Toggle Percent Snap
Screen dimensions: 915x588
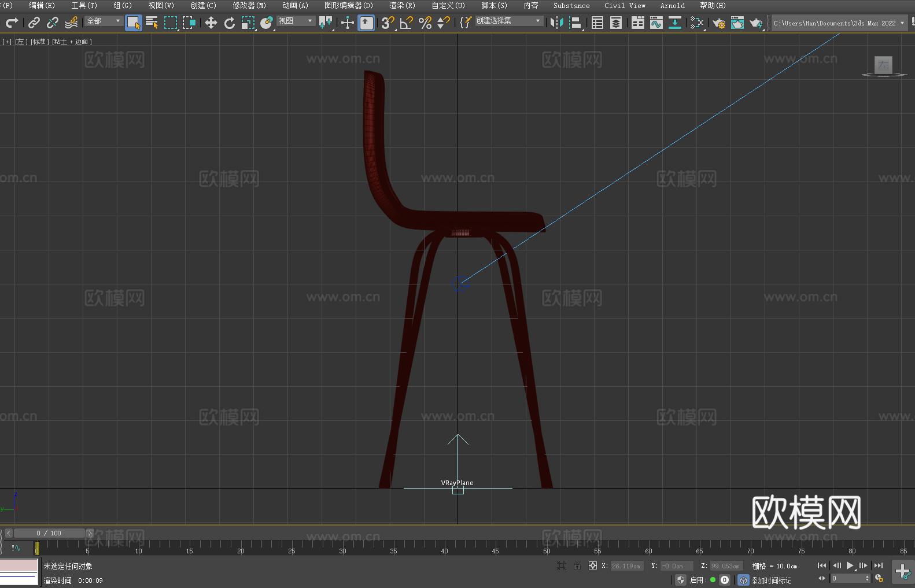[425, 23]
